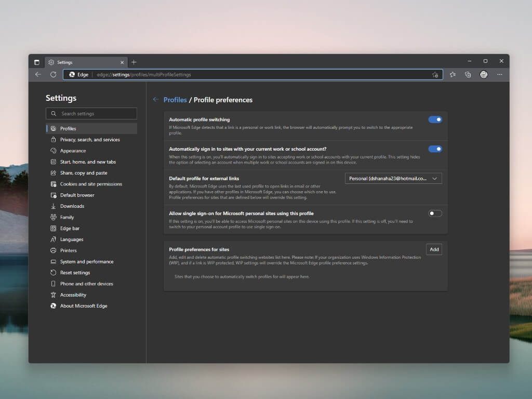Image resolution: width=532 pixels, height=399 pixels.
Task: Open the profile avatar menu
Action: click(484, 74)
